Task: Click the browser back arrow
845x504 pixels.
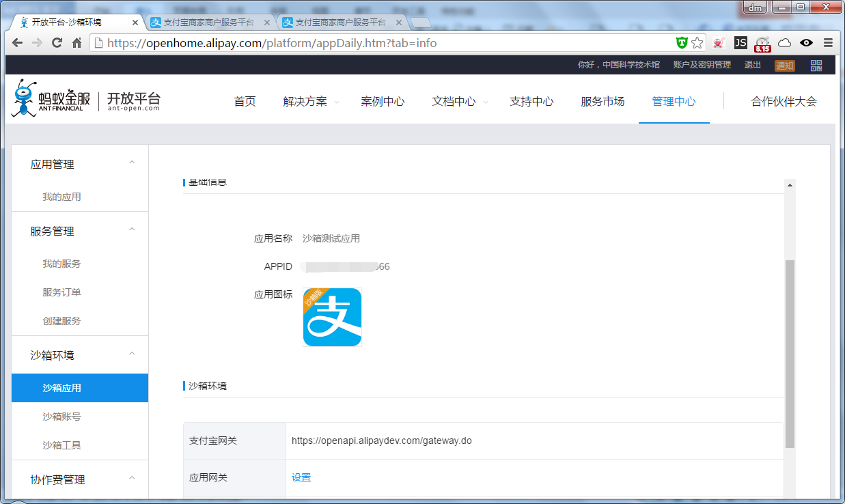Action: coord(18,42)
